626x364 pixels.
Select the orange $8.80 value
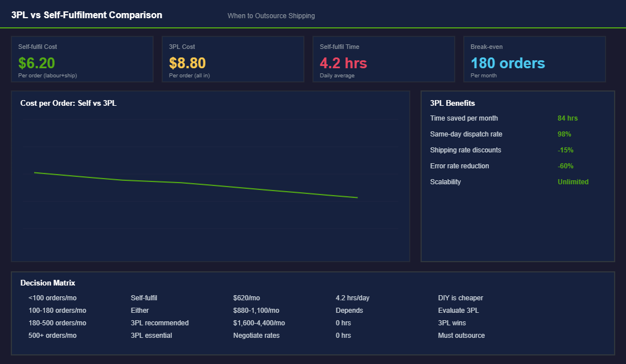tap(187, 63)
